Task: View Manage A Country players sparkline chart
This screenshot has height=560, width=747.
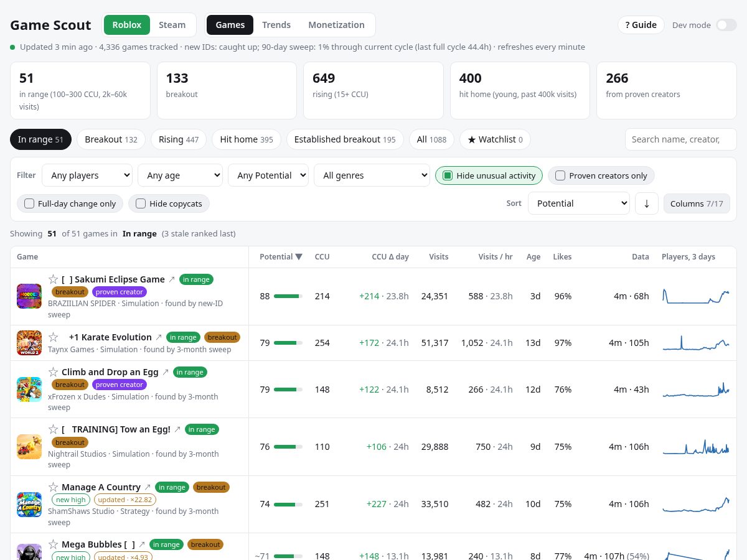Action: 696,504
